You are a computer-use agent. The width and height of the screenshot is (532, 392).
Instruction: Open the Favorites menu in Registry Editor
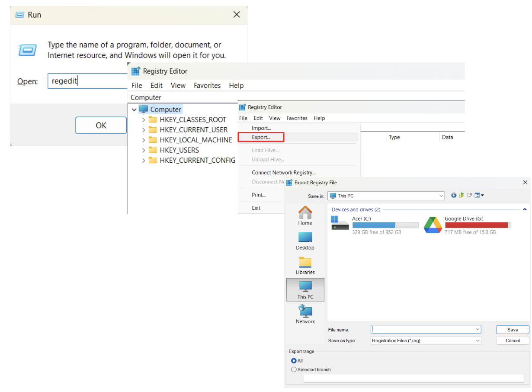coord(297,118)
